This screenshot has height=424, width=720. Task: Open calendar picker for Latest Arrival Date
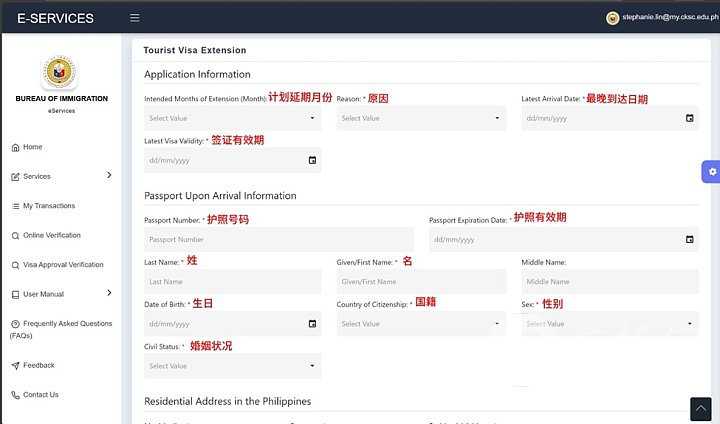(x=689, y=118)
